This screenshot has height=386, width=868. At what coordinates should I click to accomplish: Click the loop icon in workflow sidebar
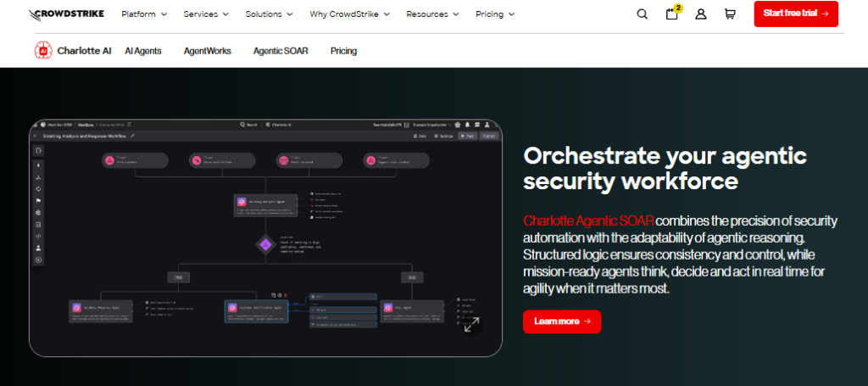[x=38, y=189]
